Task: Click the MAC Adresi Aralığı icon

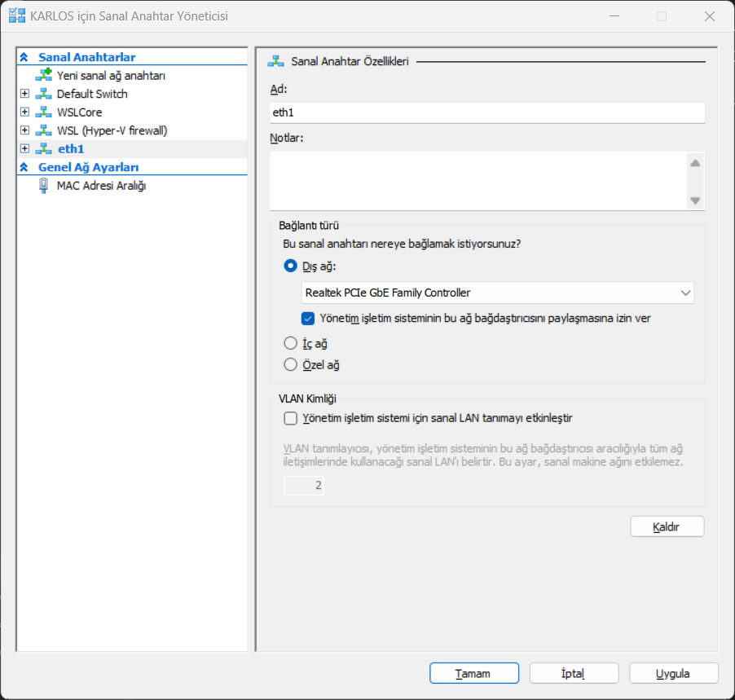Action: 43,186
